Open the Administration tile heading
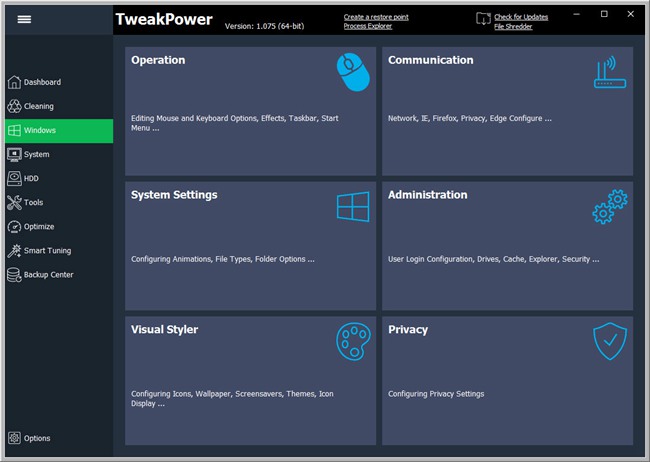650x462 pixels. pos(427,195)
